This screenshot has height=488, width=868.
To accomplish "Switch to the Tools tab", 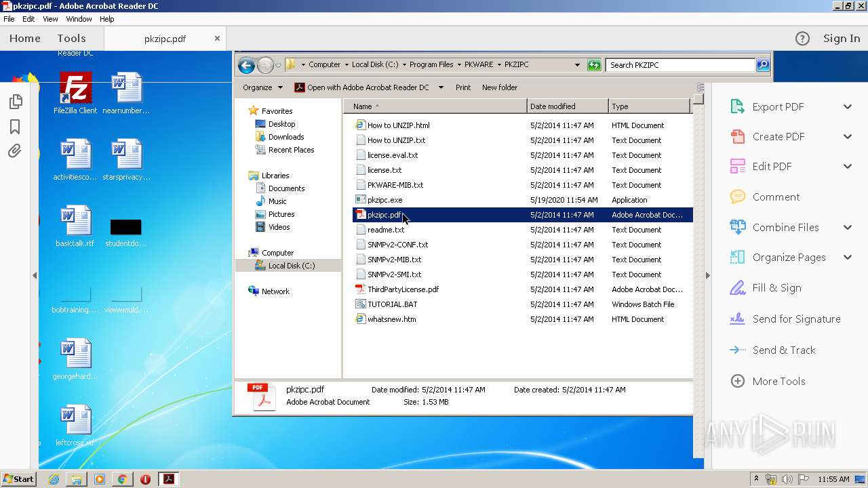I will [71, 39].
